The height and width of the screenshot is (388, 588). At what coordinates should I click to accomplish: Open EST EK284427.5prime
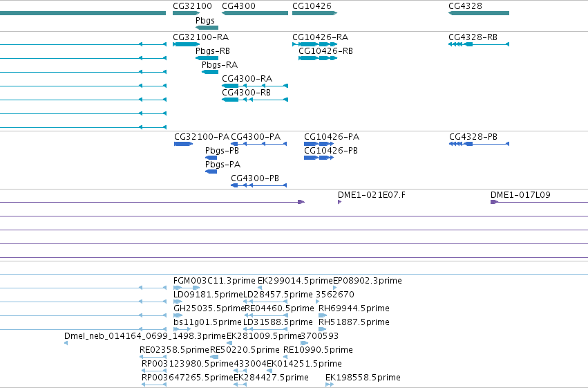[271, 378]
